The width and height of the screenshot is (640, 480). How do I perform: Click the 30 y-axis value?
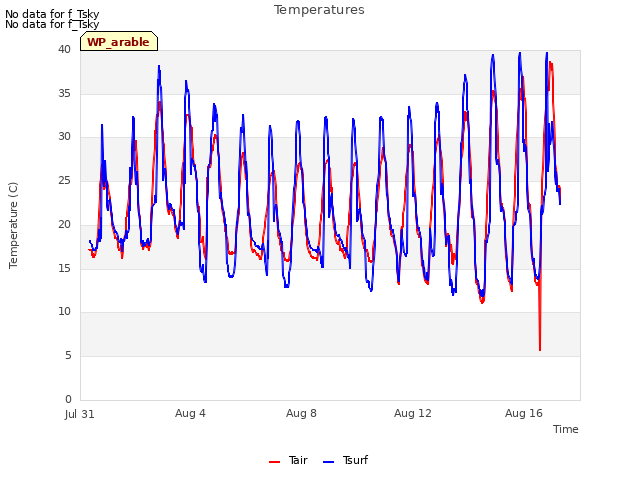(64, 137)
